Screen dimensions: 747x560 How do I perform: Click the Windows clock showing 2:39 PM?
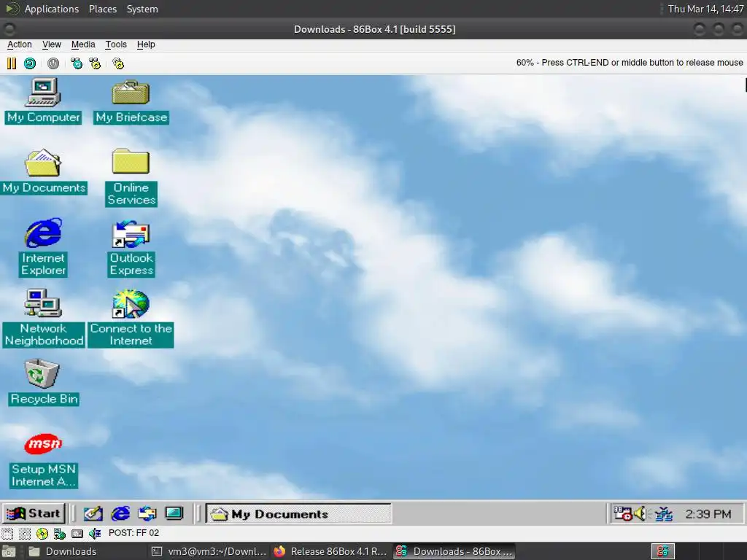[708, 514]
